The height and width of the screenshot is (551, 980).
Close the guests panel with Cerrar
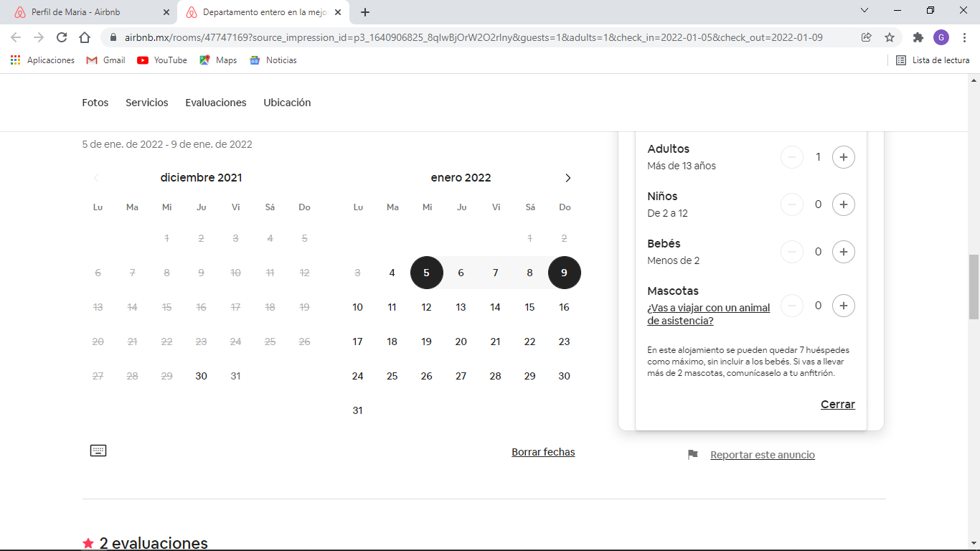(838, 405)
